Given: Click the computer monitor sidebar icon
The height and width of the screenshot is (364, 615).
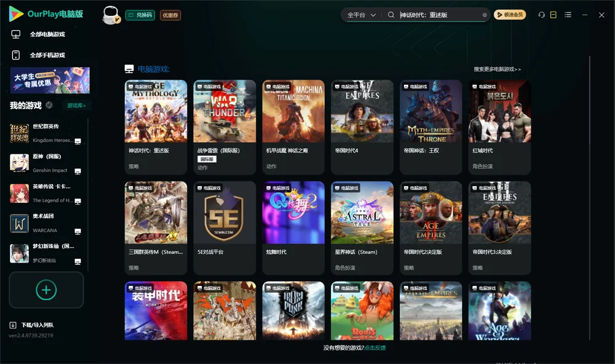Looking at the screenshot, I should (16, 34).
